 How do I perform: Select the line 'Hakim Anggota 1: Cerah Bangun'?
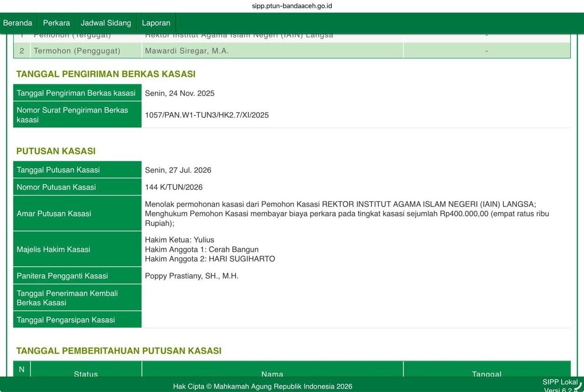coord(202,249)
